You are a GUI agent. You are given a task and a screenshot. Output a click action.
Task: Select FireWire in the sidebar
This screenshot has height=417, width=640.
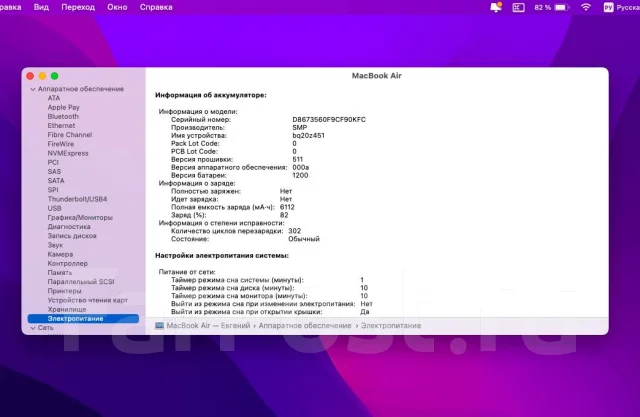pyautogui.click(x=61, y=144)
